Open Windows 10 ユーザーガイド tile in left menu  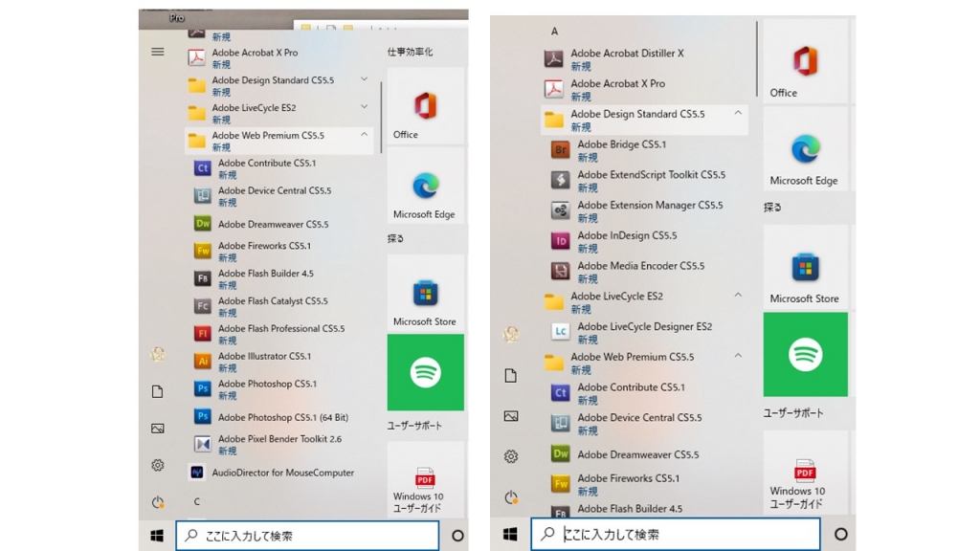click(x=426, y=480)
